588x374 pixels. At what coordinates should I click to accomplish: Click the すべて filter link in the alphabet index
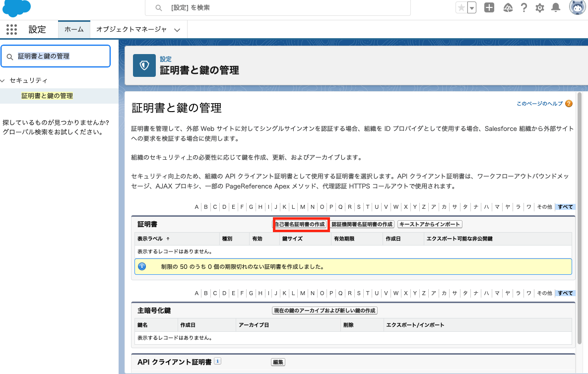[x=565, y=207]
